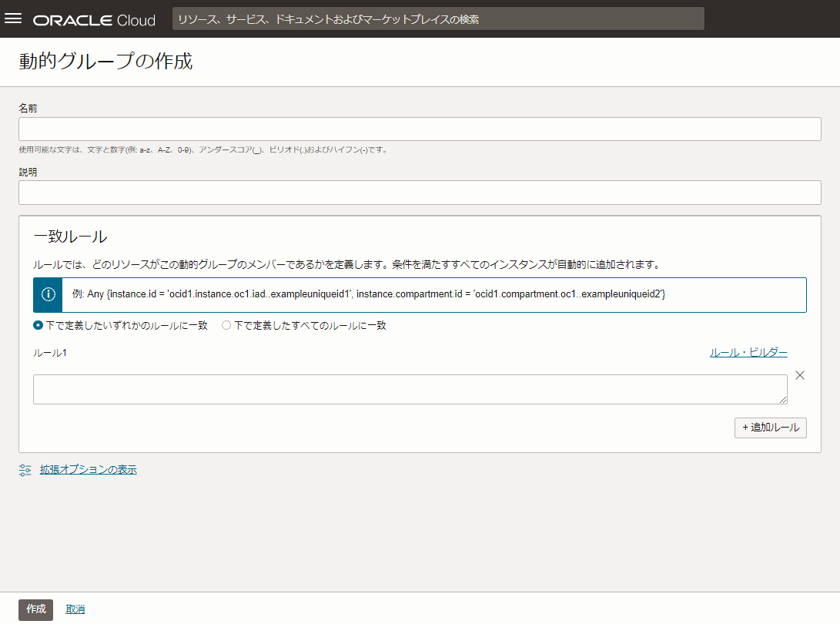Click the info icon in example banner

pyautogui.click(x=49, y=294)
